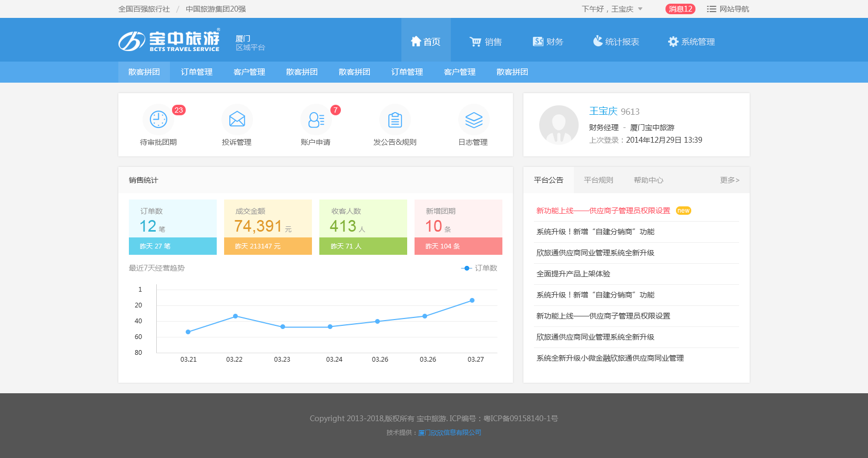Screen dimensions: 868x458
Task: Click the 网站导航 list icon
Action: tap(711, 9)
